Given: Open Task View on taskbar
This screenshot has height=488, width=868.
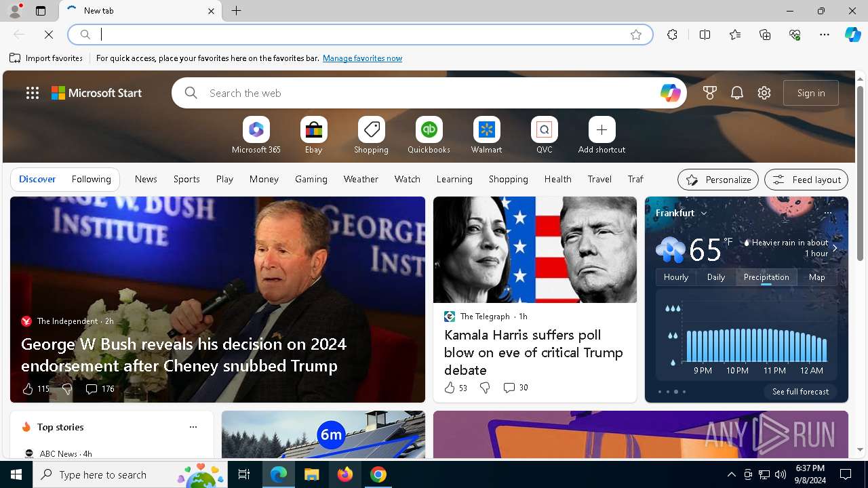Looking at the screenshot, I should (x=244, y=474).
